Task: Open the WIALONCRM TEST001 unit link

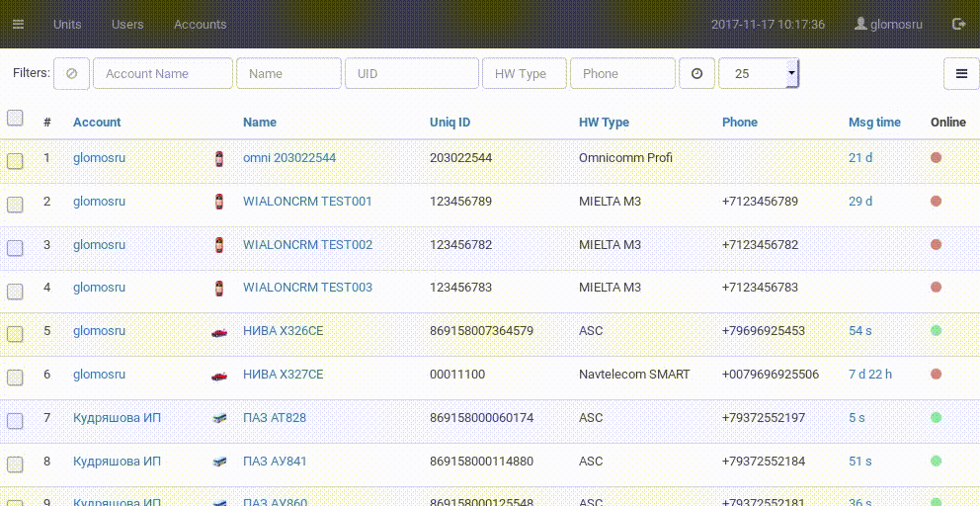Action: click(x=307, y=202)
